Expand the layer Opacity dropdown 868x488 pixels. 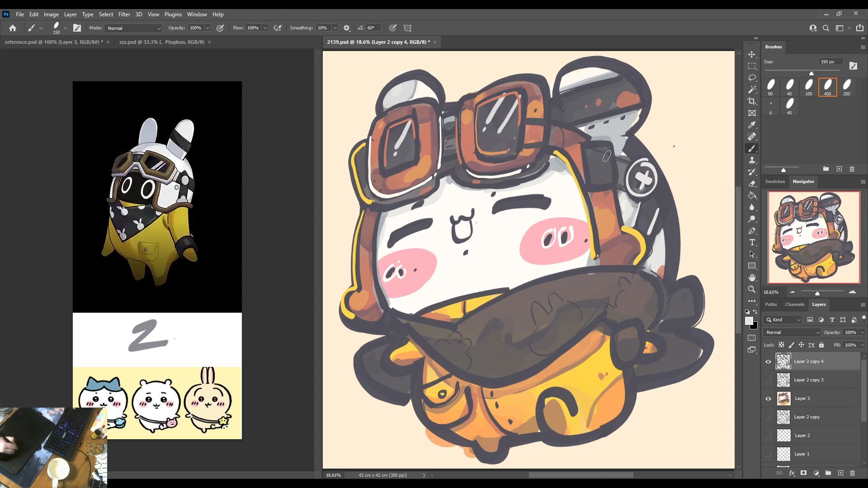(x=862, y=333)
